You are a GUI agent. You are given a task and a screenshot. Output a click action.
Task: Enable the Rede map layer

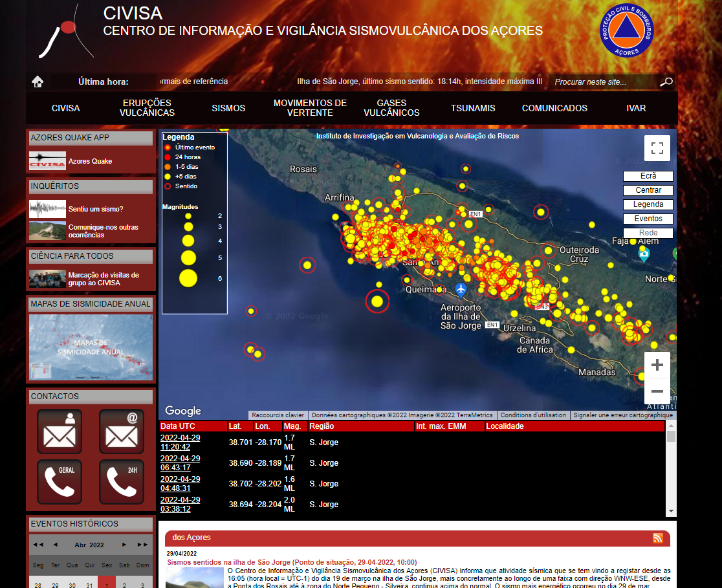click(648, 233)
